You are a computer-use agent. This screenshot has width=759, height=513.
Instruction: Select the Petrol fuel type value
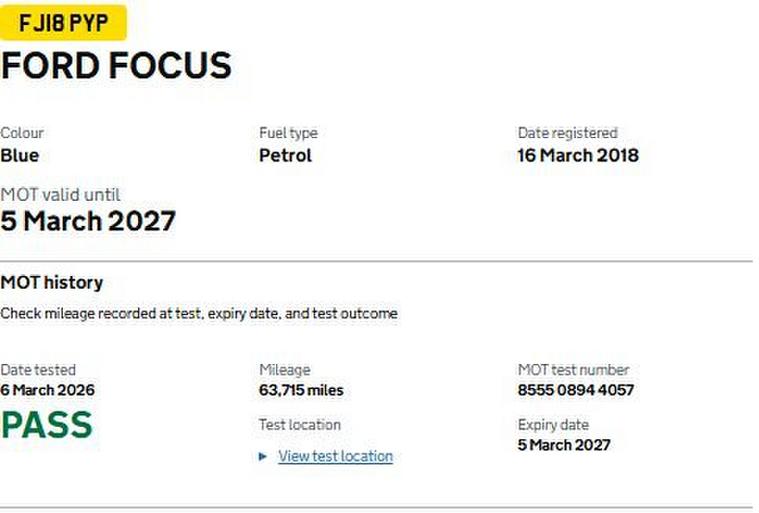click(285, 155)
